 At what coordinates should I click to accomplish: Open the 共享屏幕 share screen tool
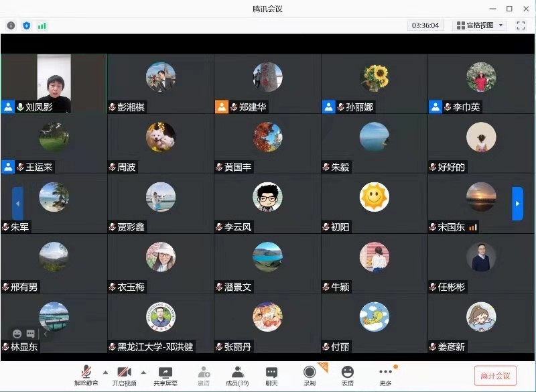(x=165, y=376)
